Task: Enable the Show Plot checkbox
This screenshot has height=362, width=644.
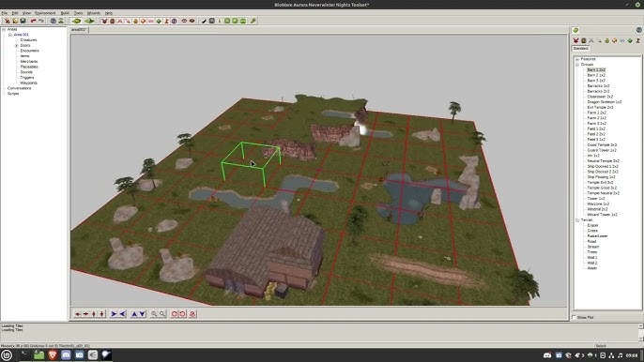Action: click(x=575, y=317)
